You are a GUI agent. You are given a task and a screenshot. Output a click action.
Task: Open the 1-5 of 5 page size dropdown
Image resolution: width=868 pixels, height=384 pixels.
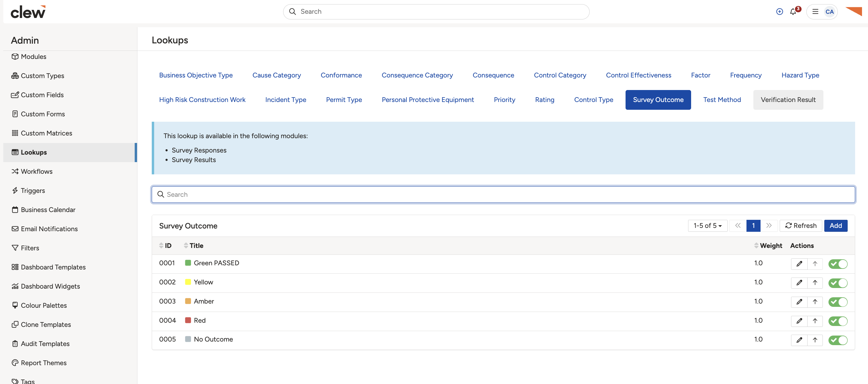pyautogui.click(x=707, y=225)
